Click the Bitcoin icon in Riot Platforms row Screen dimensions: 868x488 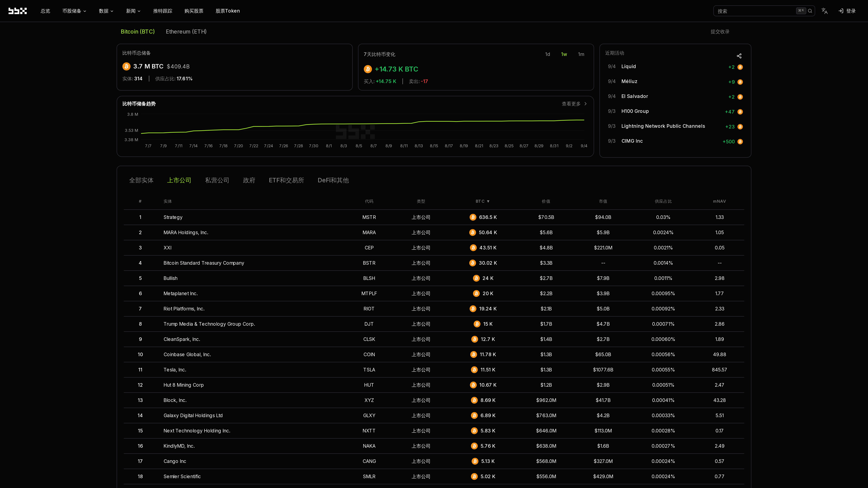click(473, 309)
